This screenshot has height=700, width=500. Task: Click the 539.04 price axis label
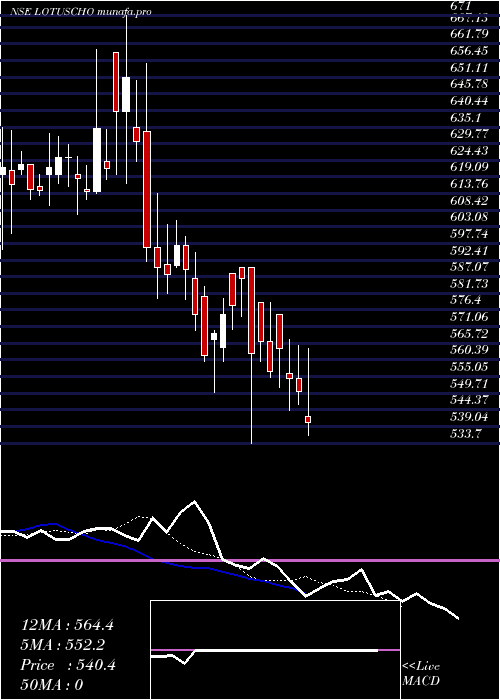470,417
